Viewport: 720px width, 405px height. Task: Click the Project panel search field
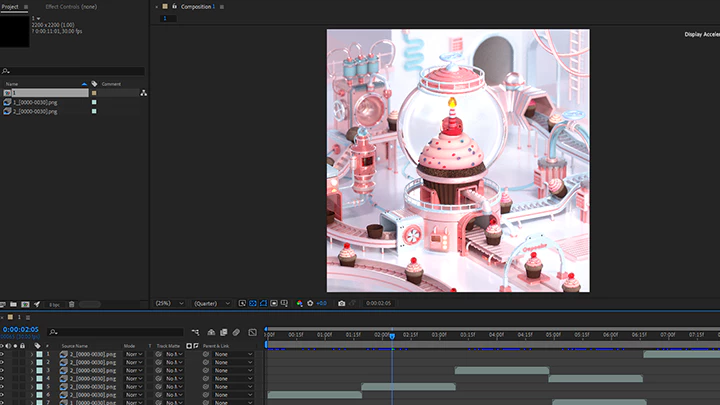click(x=73, y=71)
